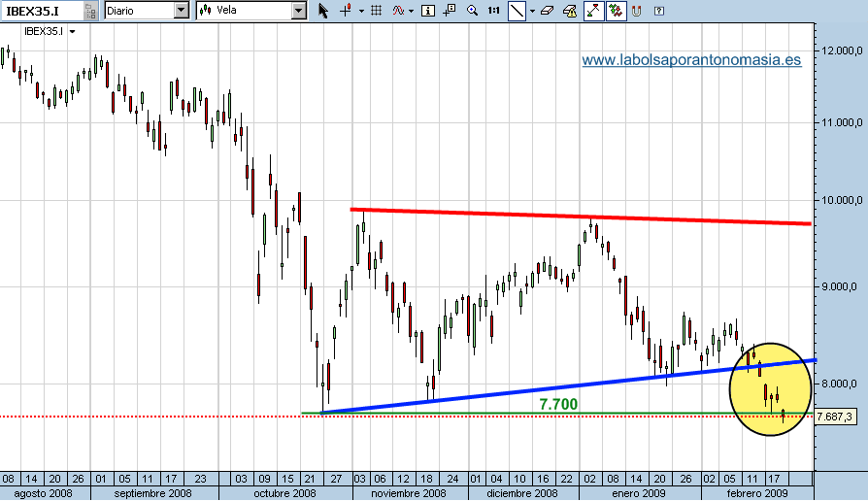Open the indicators wave icon

[x=398, y=11]
